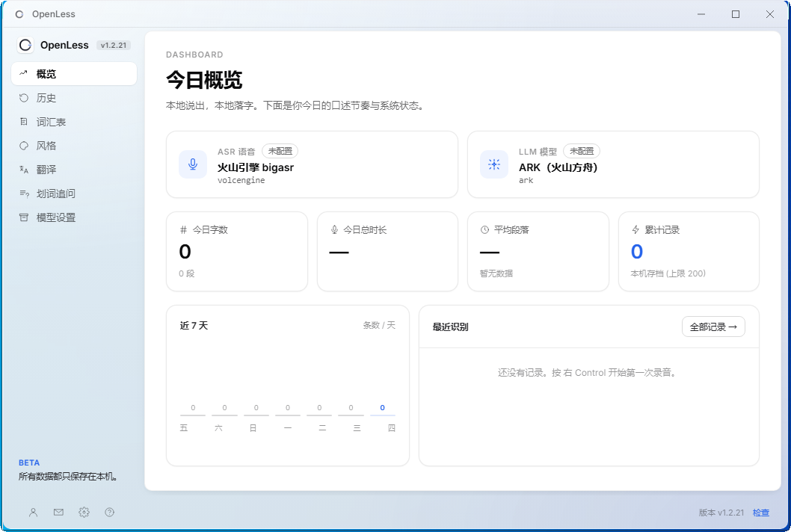791x532 pixels.
Task: Click the BETA label
Action: coord(29,463)
